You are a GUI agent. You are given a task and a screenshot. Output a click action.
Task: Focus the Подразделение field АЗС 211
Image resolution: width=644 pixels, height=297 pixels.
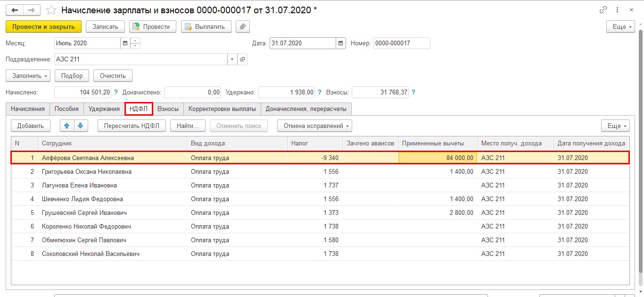pyautogui.click(x=141, y=59)
